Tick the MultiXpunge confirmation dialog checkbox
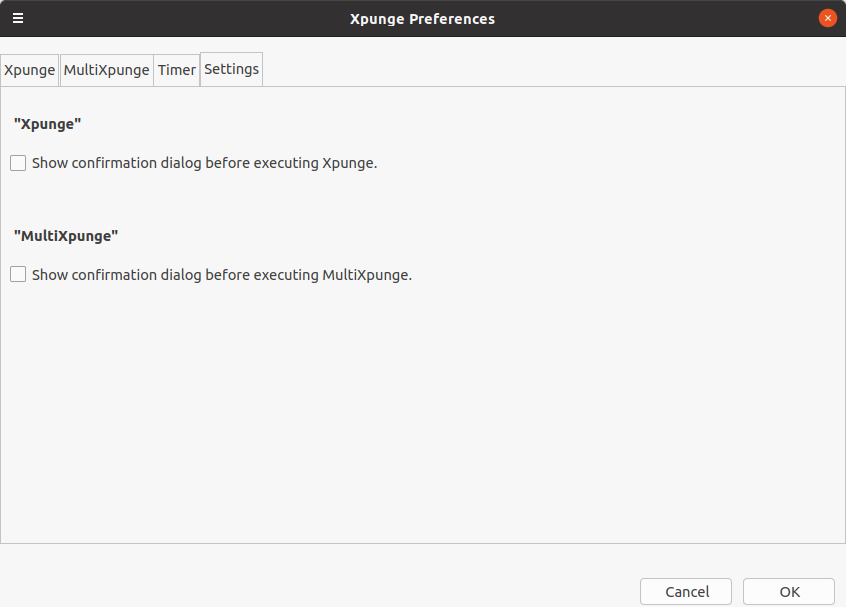846x607 pixels. [x=18, y=275]
